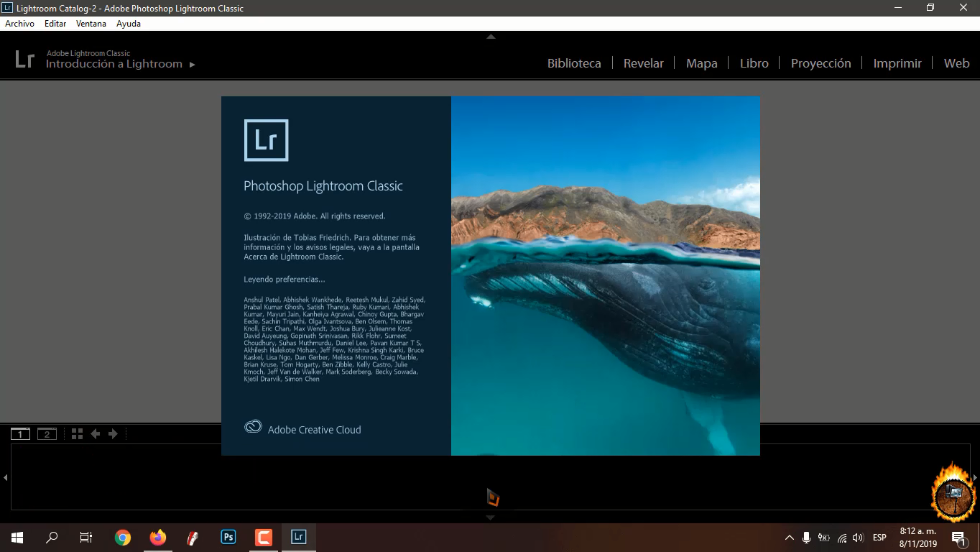Open the Windows notification center
The width and height of the screenshot is (980, 552).
pyautogui.click(x=958, y=538)
